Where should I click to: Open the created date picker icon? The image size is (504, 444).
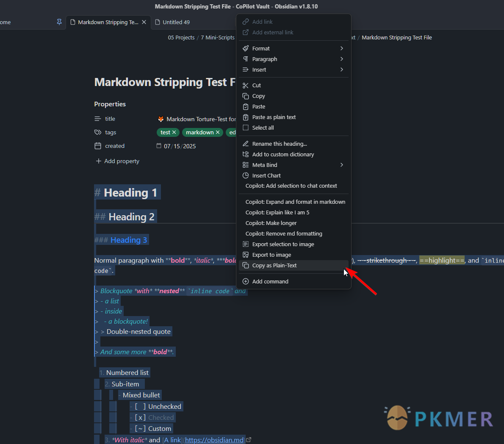pos(159,146)
